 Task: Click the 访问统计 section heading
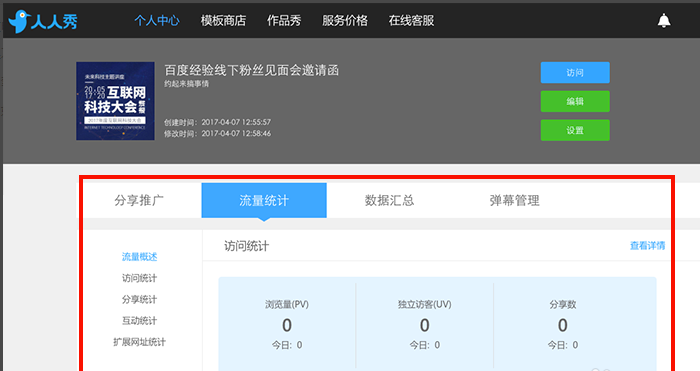point(246,246)
